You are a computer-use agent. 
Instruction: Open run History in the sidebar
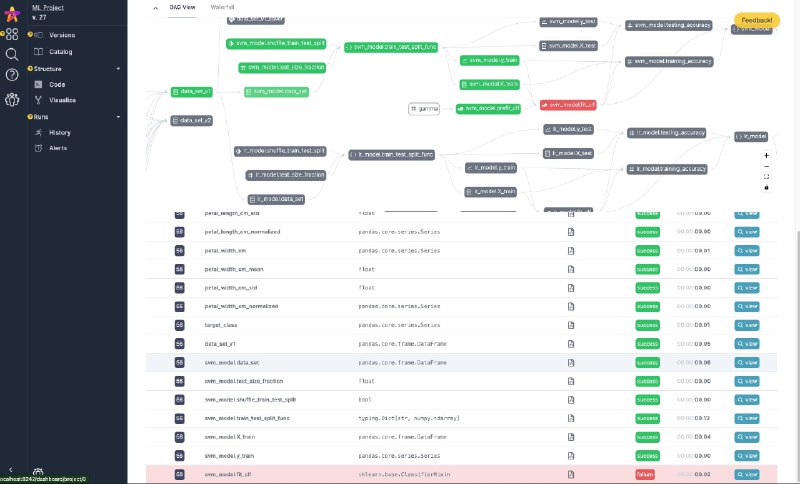point(60,132)
